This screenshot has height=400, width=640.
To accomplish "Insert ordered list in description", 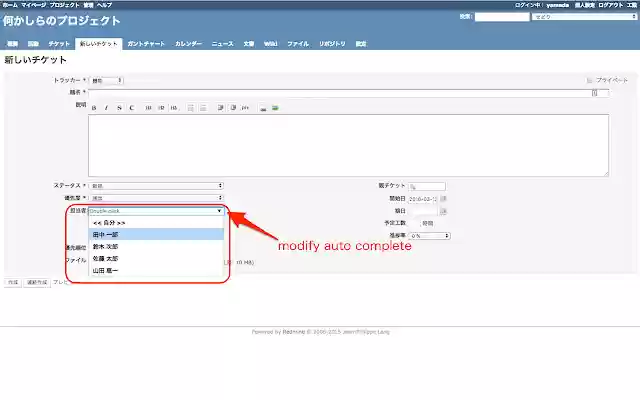I will click(x=203, y=108).
